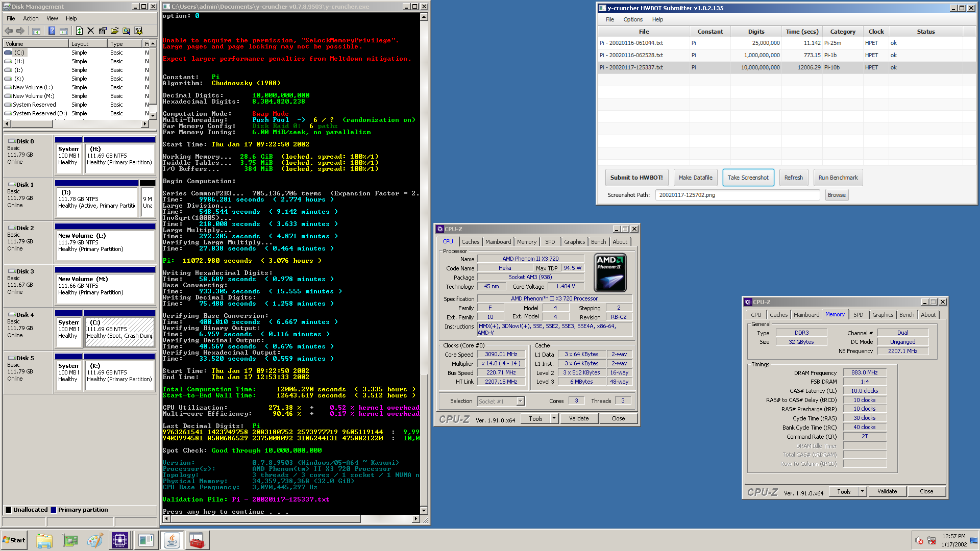
Task: Open the Bench tab in left CPU-Z
Action: (x=598, y=242)
